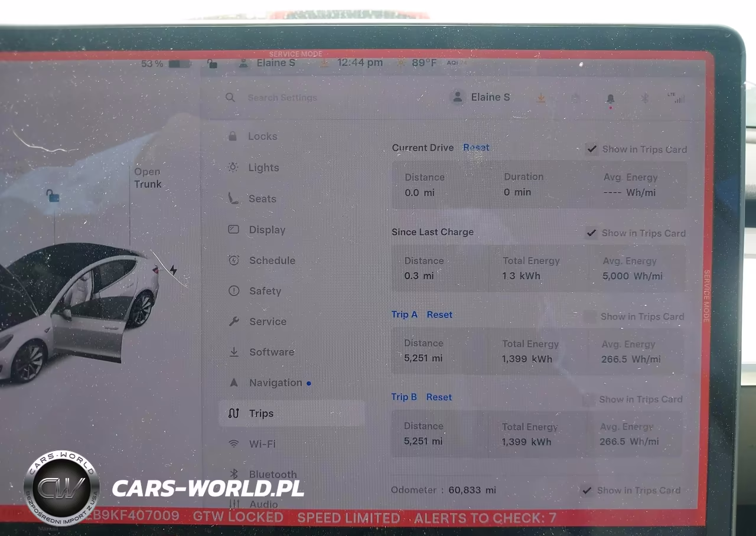Image resolution: width=756 pixels, height=536 pixels.
Task: Tap the unlock padlock icon above the car
Action: (x=53, y=196)
